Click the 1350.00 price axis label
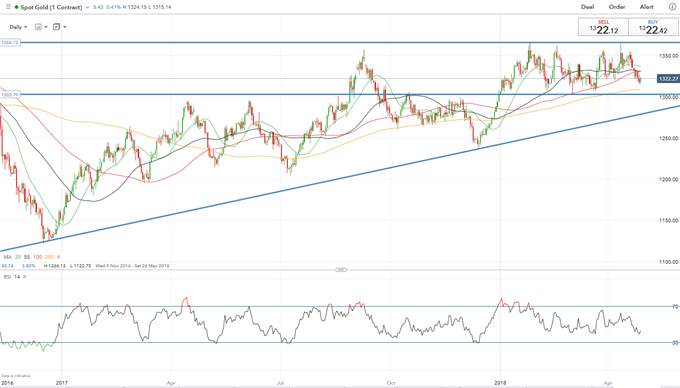 tap(669, 56)
